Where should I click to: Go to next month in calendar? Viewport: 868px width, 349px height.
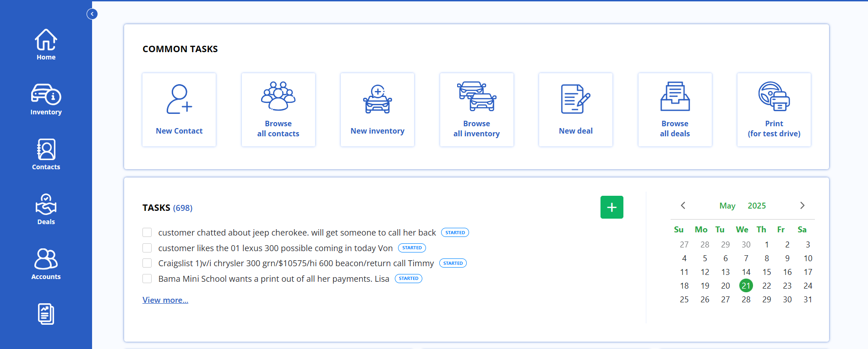802,205
